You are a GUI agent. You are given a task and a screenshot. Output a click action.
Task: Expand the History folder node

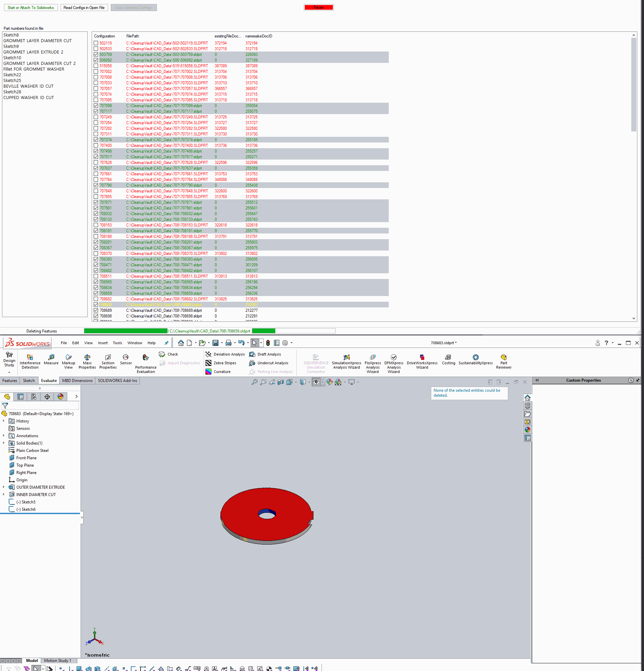[4, 421]
